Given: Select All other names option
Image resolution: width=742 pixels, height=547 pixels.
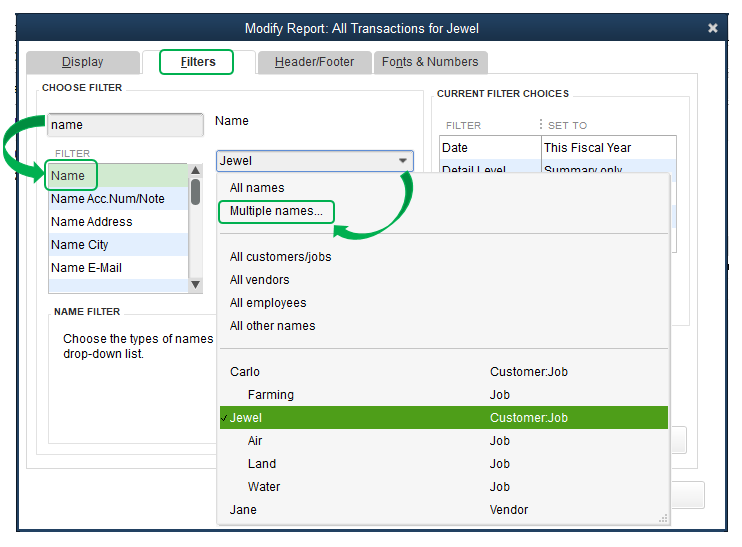Looking at the screenshot, I should pyautogui.click(x=272, y=326).
